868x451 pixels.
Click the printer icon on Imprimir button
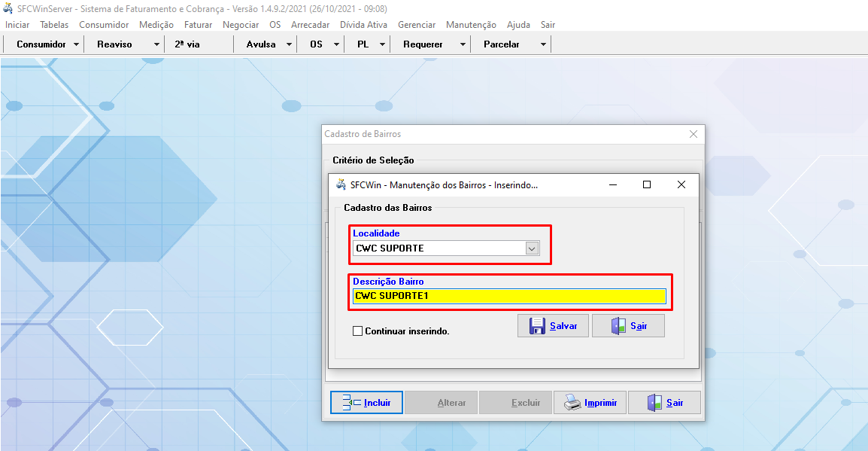(572, 403)
